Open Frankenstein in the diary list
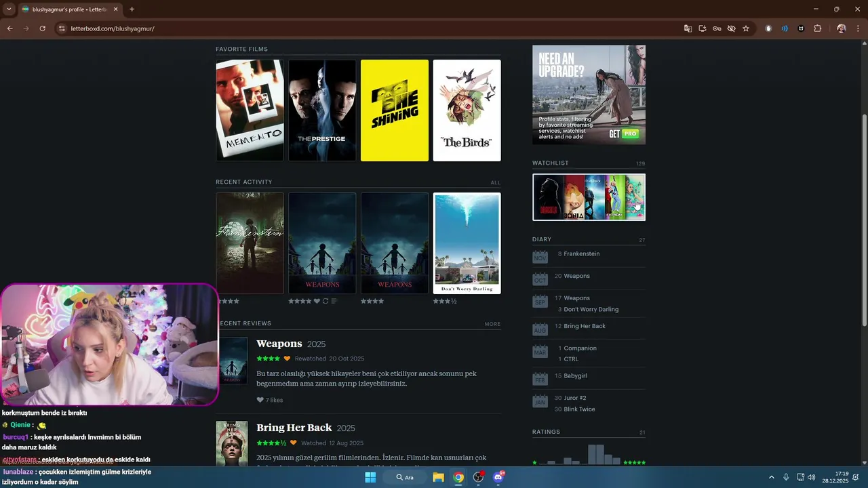Screen dimensions: 868x488 click(582, 253)
